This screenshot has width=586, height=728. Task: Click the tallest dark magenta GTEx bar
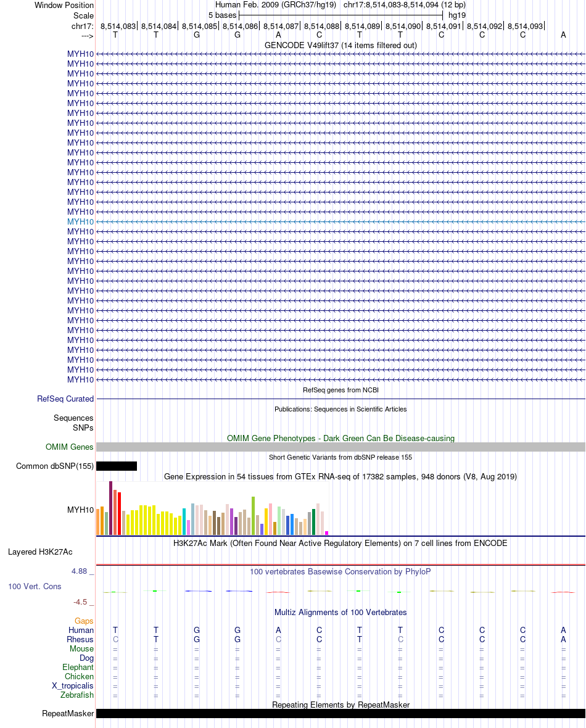point(110,508)
